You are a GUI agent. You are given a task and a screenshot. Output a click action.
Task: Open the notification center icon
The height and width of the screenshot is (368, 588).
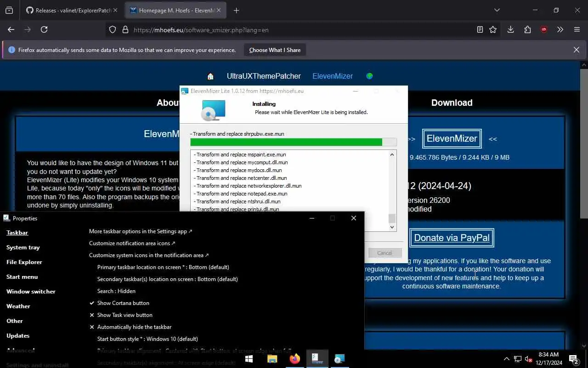point(573,359)
